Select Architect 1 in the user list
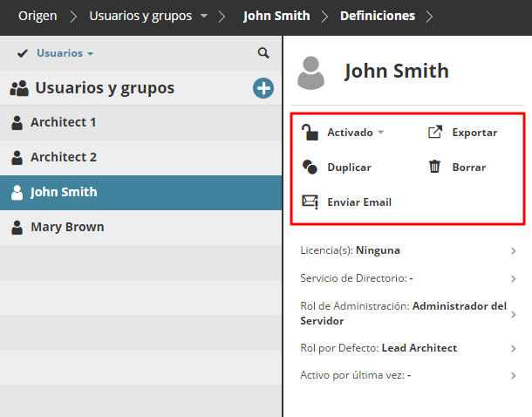This screenshot has width=532, height=417. click(x=64, y=122)
